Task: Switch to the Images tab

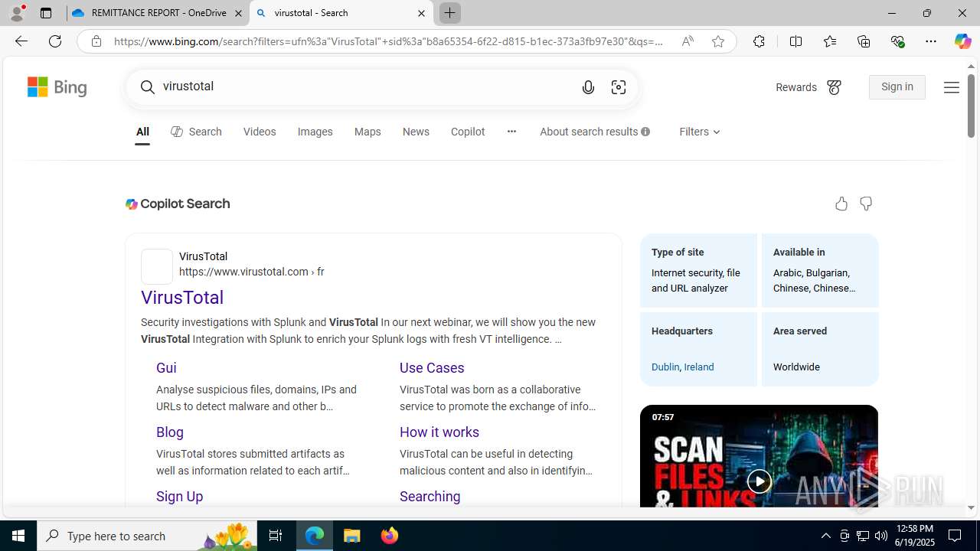Action: [x=315, y=132]
